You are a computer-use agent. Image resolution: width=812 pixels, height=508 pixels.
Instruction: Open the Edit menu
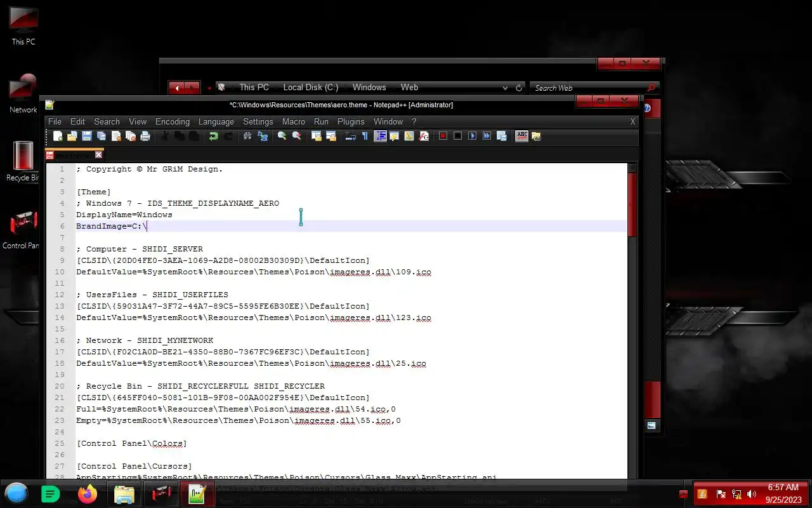tap(77, 121)
